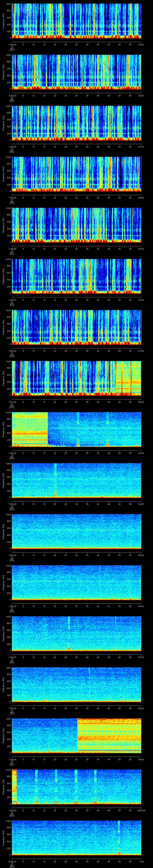The width and height of the screenshot is (153, 868).
Task: Click the 7:56:00 start time label
Action: 12,657
